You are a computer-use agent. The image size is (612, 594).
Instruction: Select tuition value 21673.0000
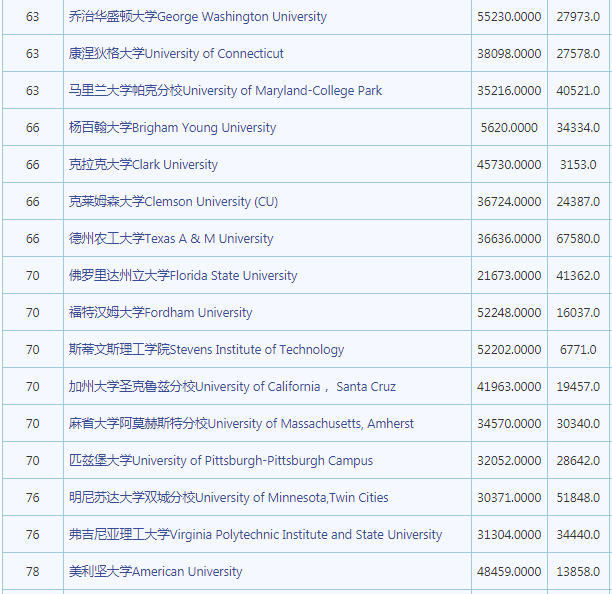[509, 276]
